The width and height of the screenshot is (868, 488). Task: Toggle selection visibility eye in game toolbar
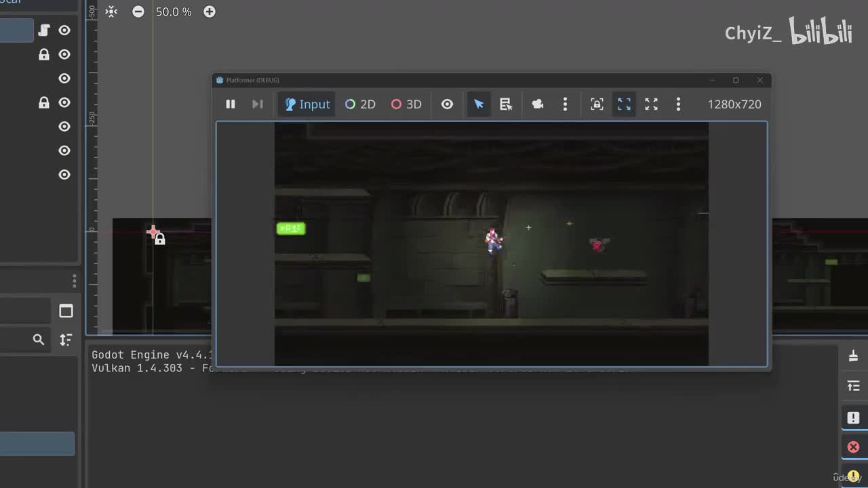[447, 104]
